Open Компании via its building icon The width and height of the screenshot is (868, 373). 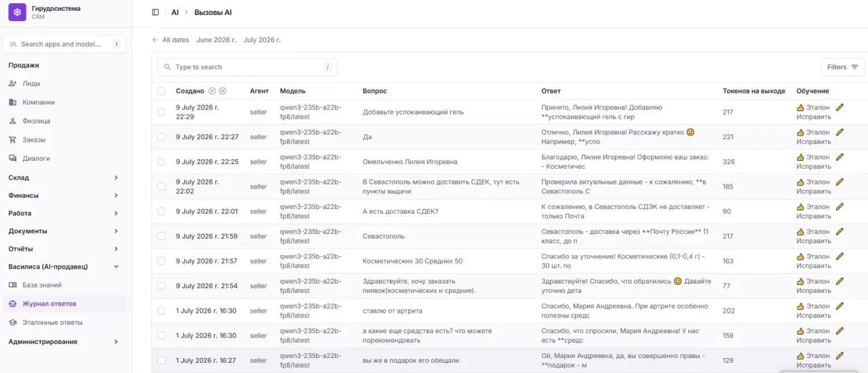point(12,102)
